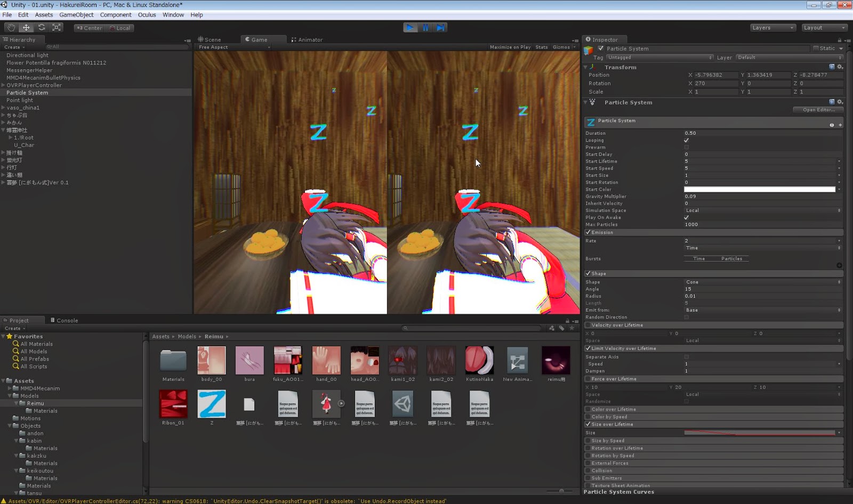Open the Emit from Base dropdown

(x=763, y=310)
